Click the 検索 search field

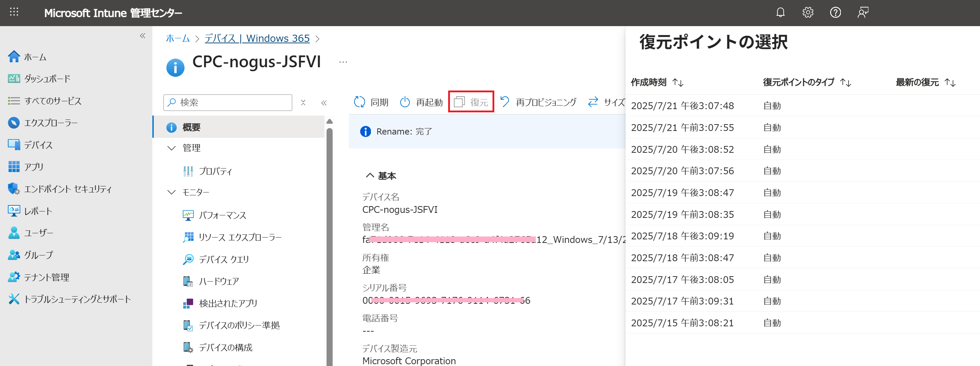click(x=228, y=103)
